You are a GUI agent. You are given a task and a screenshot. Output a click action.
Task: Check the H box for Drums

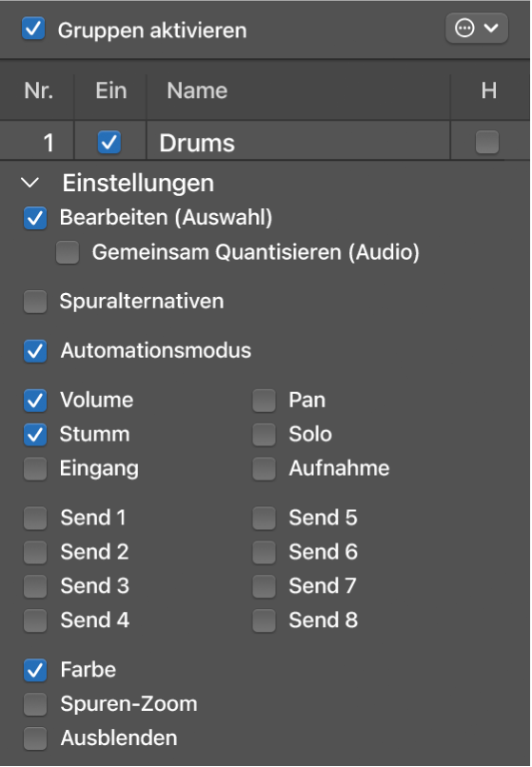coord(487,143)
